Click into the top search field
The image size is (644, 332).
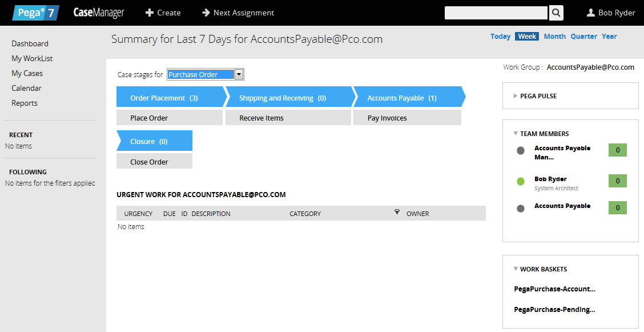[496, 13]
